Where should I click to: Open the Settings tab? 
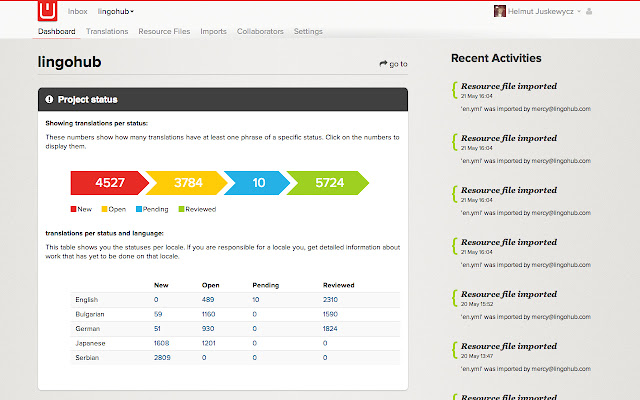tap(308, 32)
